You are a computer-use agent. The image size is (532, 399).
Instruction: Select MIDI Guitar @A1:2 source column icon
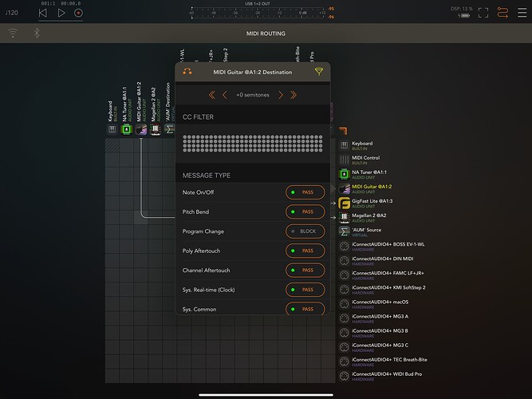click(141, 129)
